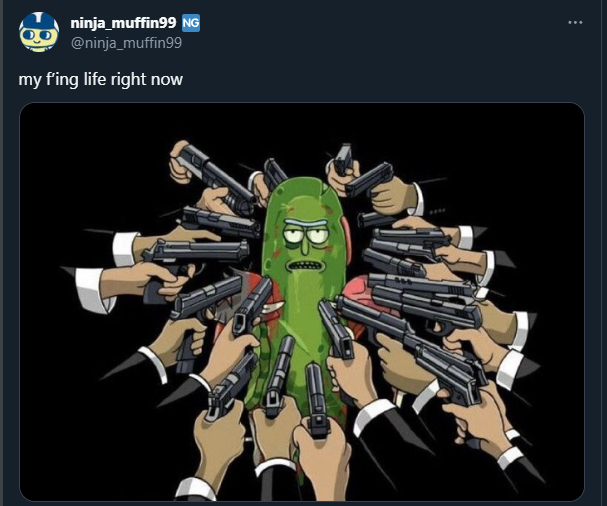Open the attached Pickle Rick image

tap(302, 302)
